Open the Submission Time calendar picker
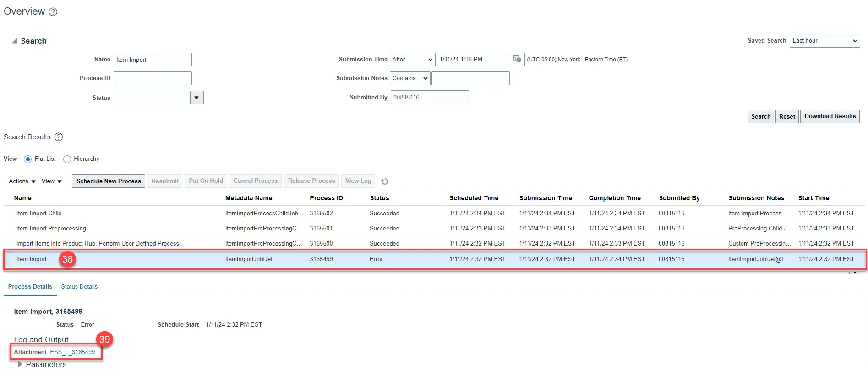 tap(517, 59)
